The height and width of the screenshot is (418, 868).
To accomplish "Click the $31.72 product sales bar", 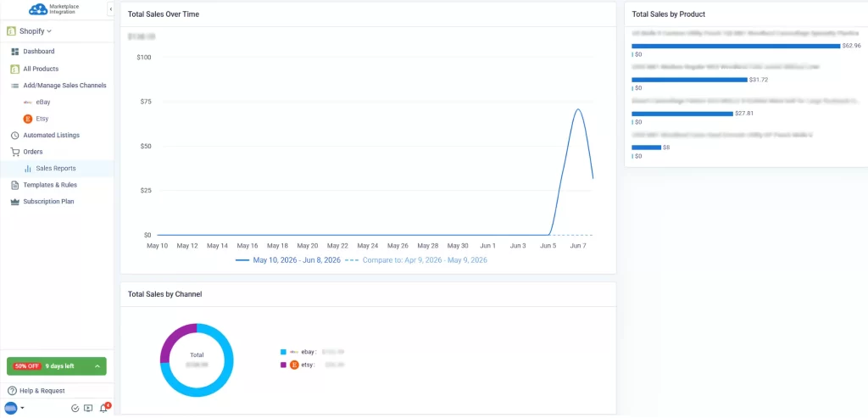I will 689,80.
